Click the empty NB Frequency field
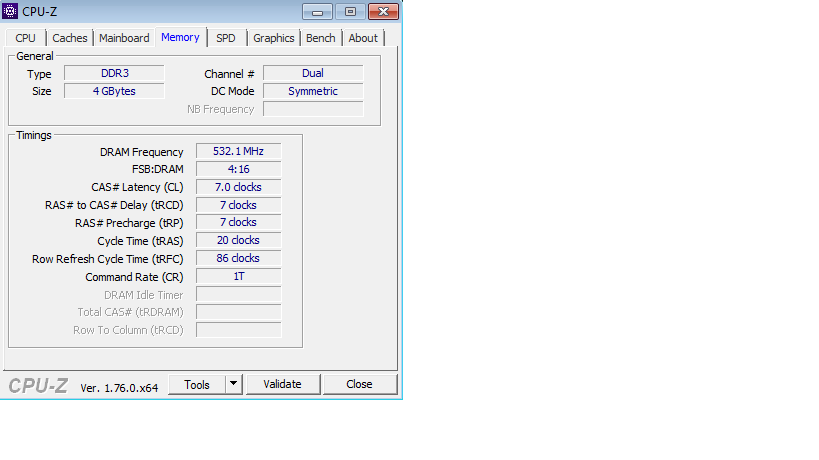The height and width of the screenshot is (460, 819). (x=313, y=109)
